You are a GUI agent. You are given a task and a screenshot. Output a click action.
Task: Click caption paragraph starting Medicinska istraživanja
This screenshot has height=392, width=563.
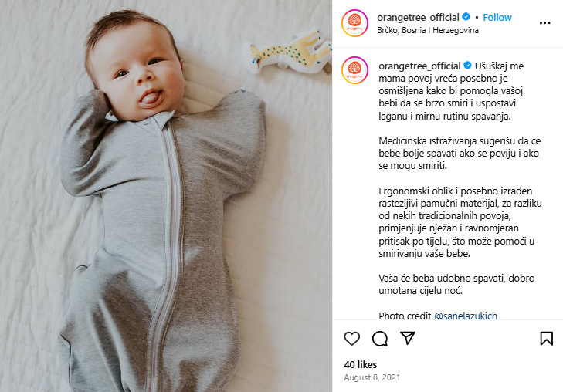tap(460, 153)
